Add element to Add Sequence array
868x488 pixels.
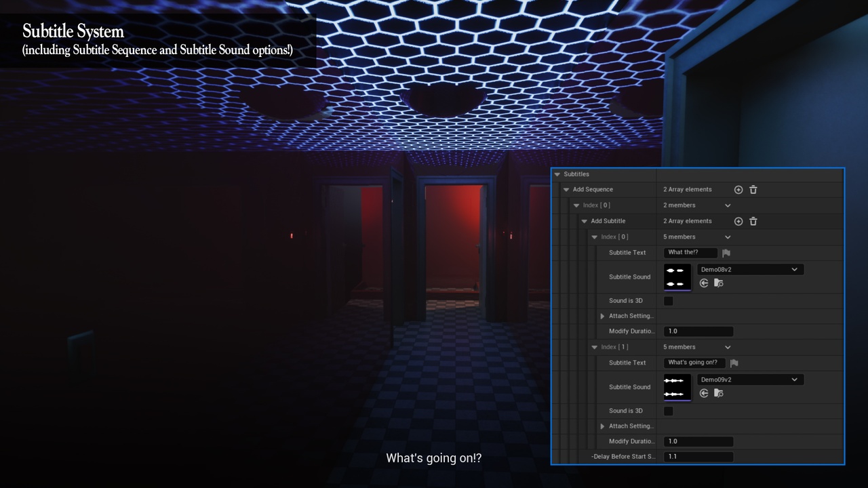(x=738, y=190)
